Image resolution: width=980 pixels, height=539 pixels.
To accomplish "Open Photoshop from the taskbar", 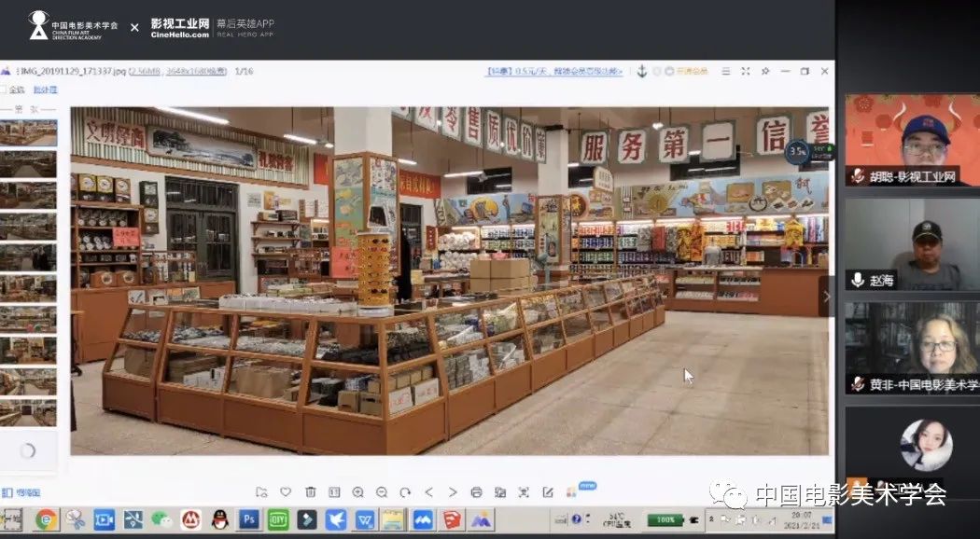I will pyautogui.click(x=249, y=518).
